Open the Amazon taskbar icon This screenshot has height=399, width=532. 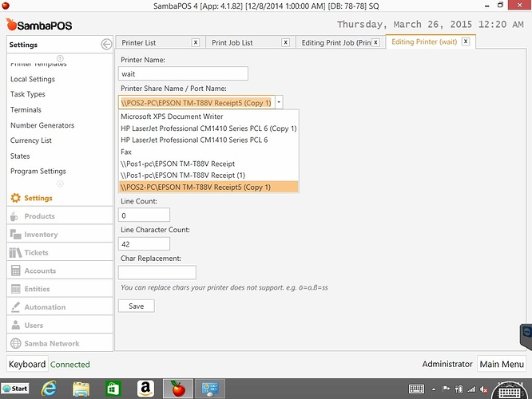145,389
